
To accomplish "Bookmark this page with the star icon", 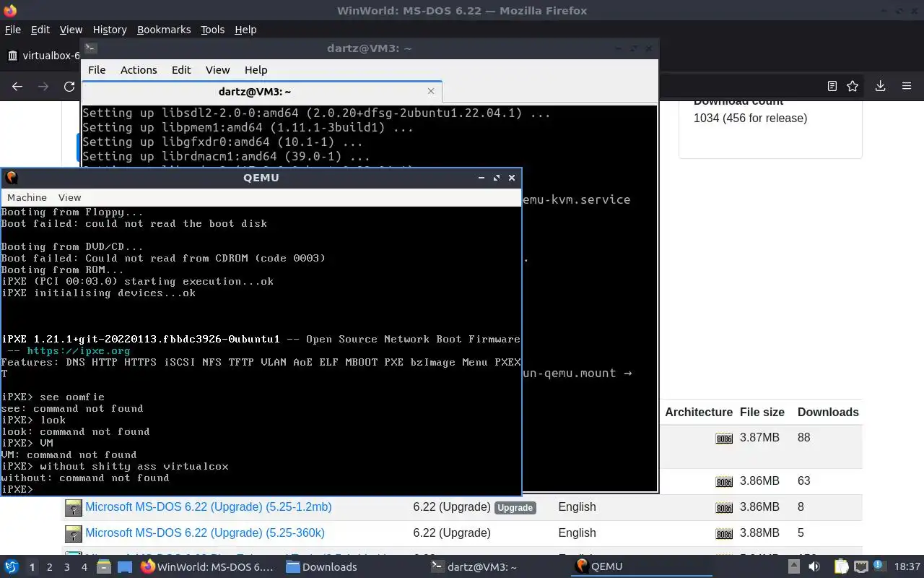I will tap(853, 86).
